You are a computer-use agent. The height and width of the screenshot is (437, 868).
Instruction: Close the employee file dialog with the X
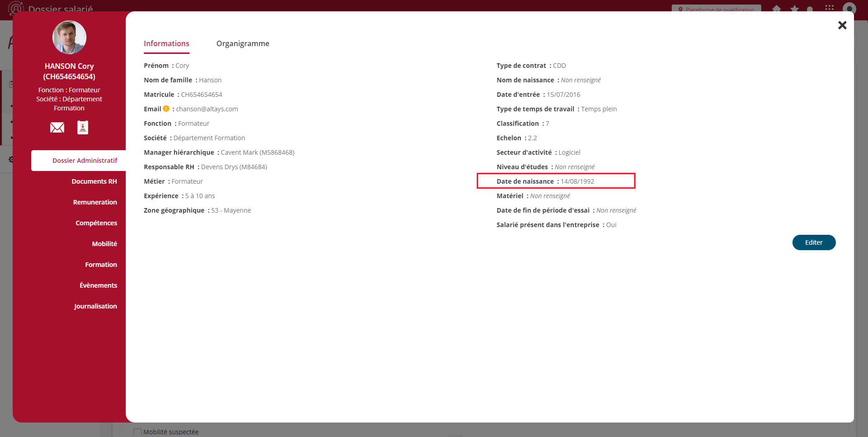pos(842,25)
